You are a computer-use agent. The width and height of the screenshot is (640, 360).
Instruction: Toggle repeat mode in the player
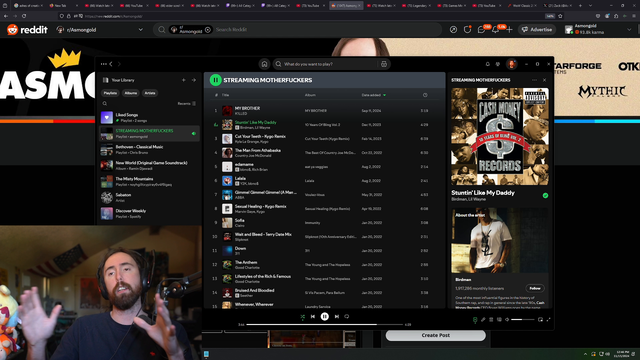[347, 316]
